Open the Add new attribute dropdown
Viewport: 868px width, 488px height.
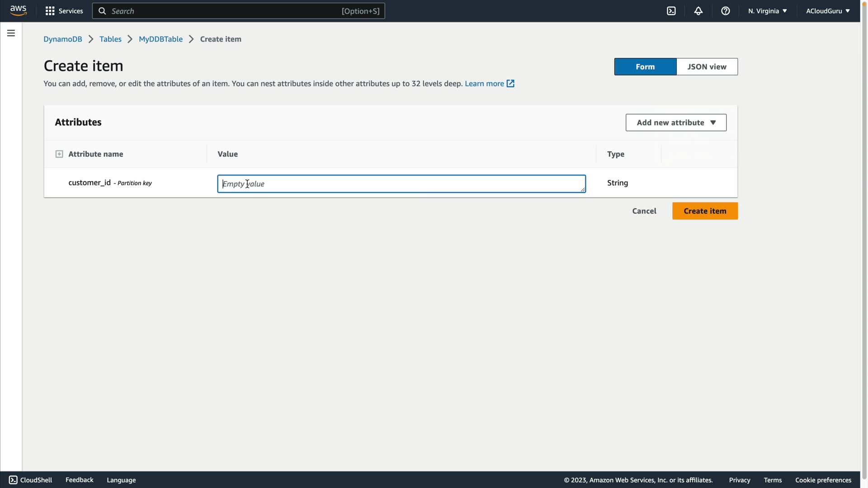(676, 122)
